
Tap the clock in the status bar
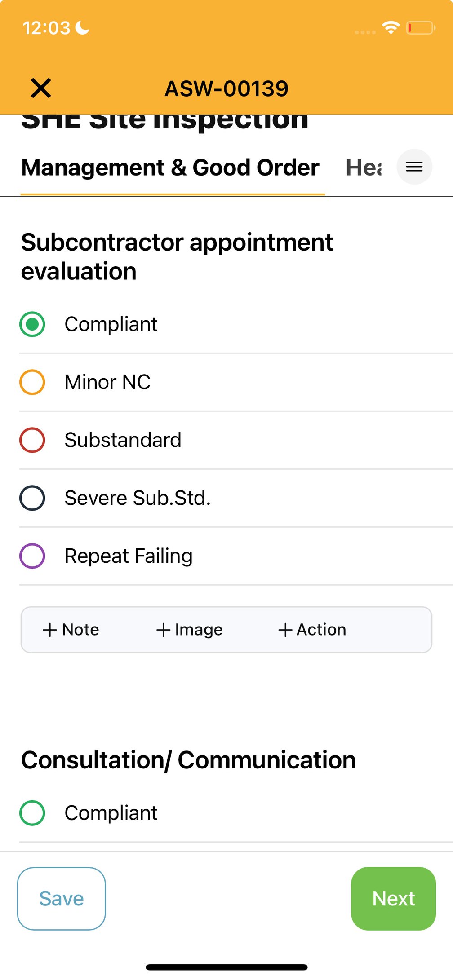(46, 28)
